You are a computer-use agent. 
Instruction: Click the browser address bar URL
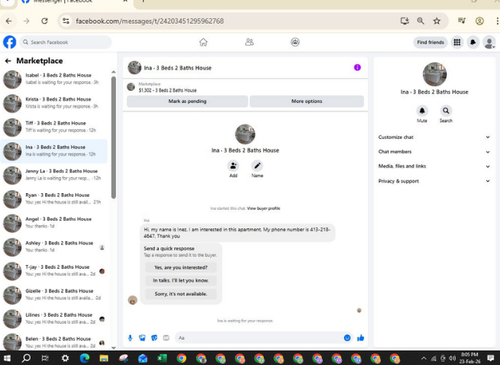tap(150, 21)
